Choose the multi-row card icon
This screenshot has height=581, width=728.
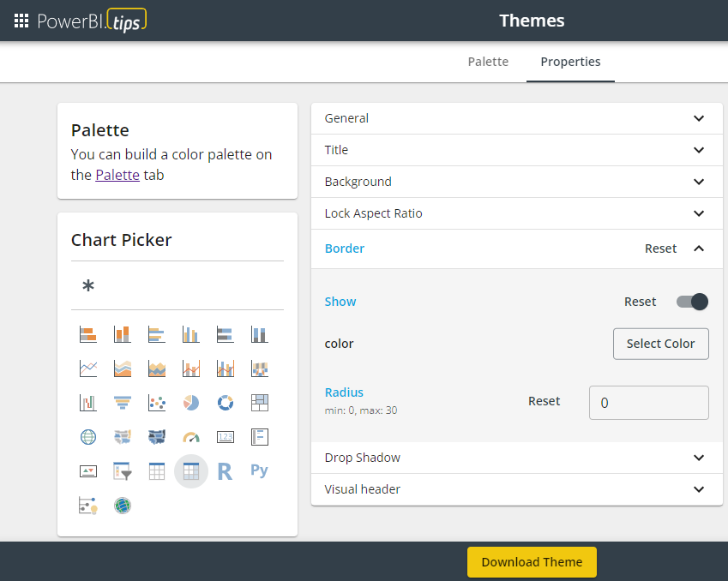(x=260, y=437)
